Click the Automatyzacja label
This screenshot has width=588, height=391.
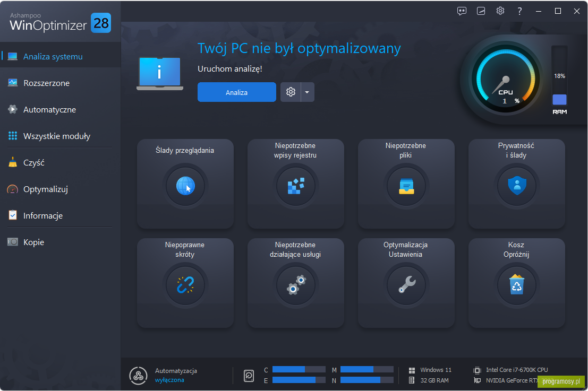(176, 370)
